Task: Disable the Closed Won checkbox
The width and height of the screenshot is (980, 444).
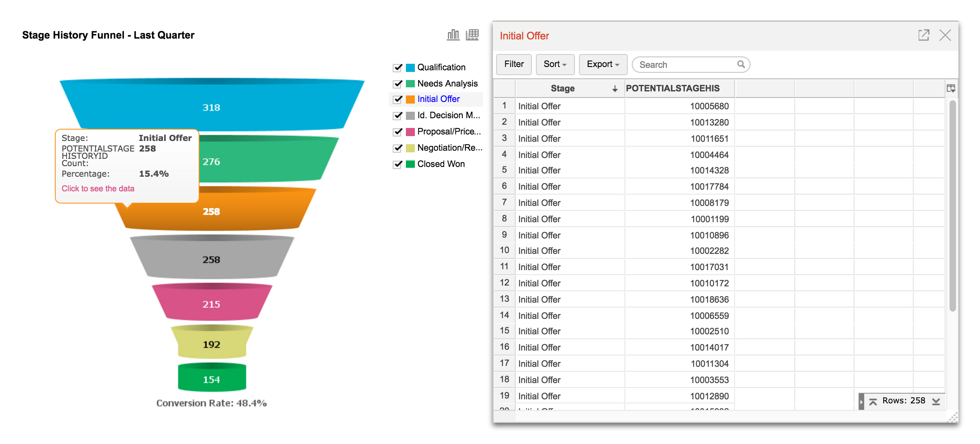Action: point(397,164)
